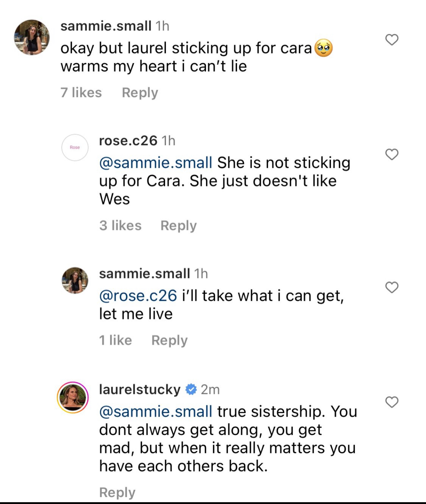The height and width of the screenshot is (504, 426).
Task: Open the 1 like count
Action: click(x=116, y=340)
